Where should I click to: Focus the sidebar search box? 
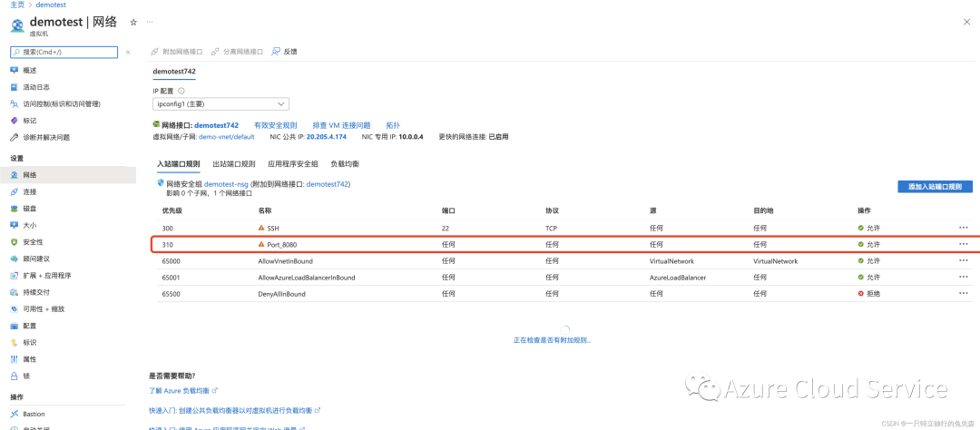coord(64,52)
